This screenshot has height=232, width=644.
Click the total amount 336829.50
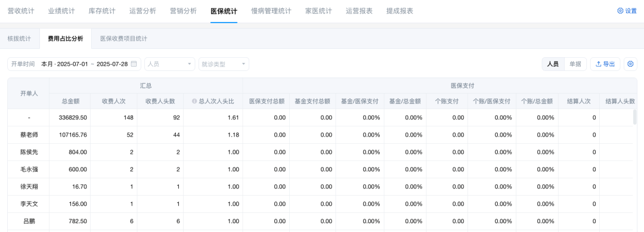pyautogui.click(x=73, y=117)
